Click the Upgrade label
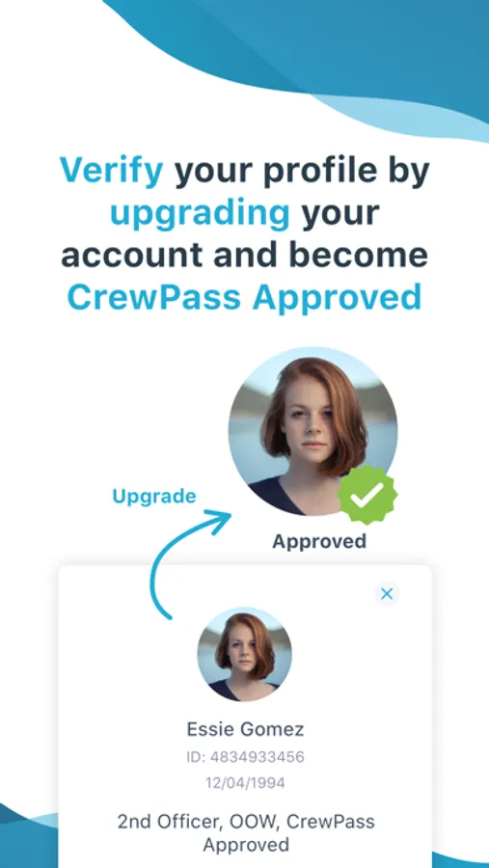Screen dimensions: 489x868 (x=154, y=496)
